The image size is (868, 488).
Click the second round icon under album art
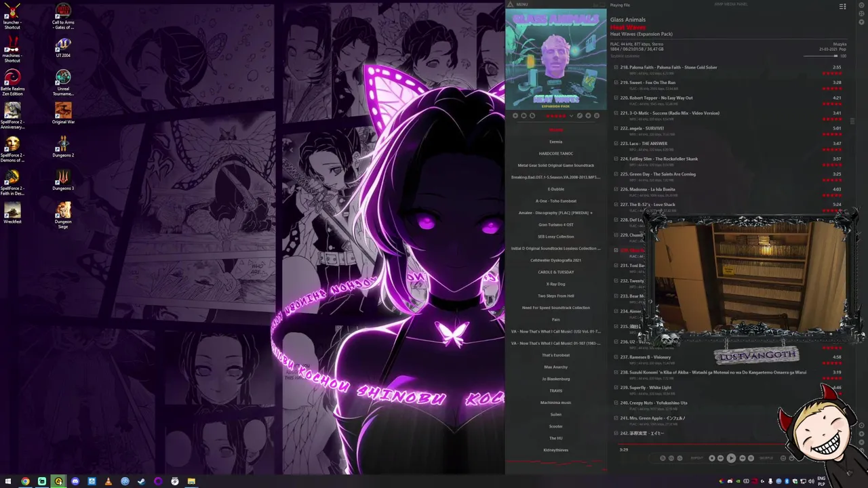pos(524,116)
